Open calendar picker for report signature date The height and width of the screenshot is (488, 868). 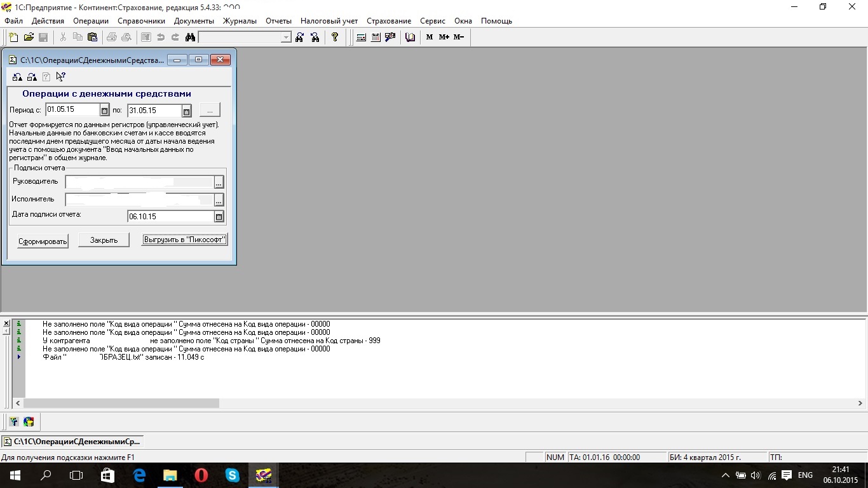[x=219, y=217]
